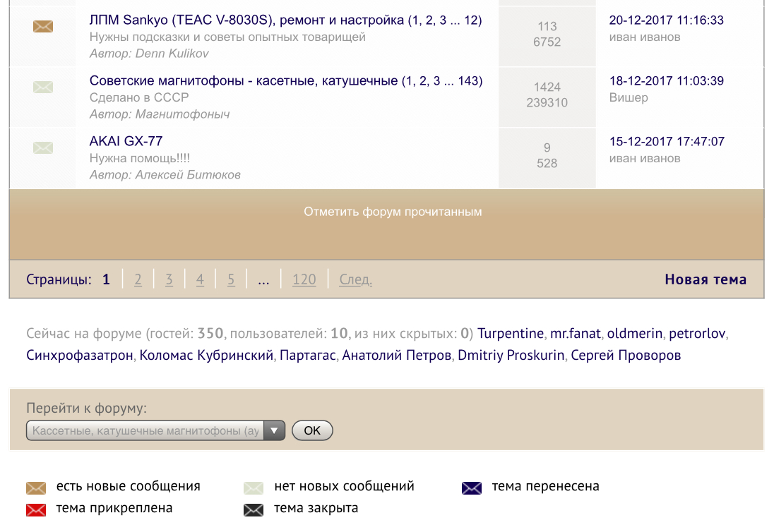Open page 143 of Советские магнитофоны topic
The height and width of the screenshot is (532, 774).
pyautogui.click(x=468, y=81)
